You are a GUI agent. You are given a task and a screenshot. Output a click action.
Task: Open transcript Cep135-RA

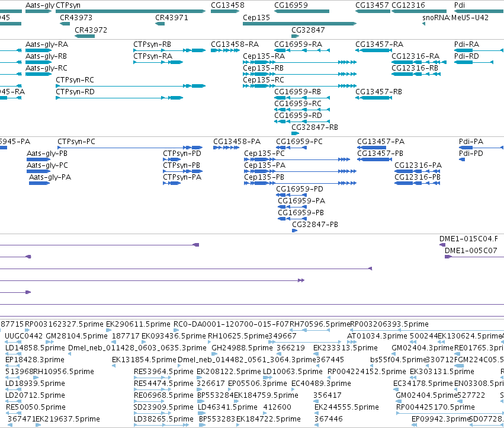300,62
